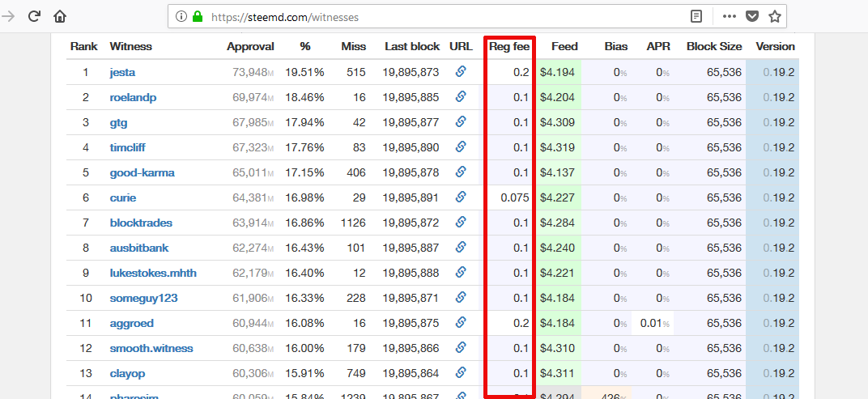This screenshot has width=868, height=399.
Task: Click the Miss column header
Action: click(x=354, y=46)
